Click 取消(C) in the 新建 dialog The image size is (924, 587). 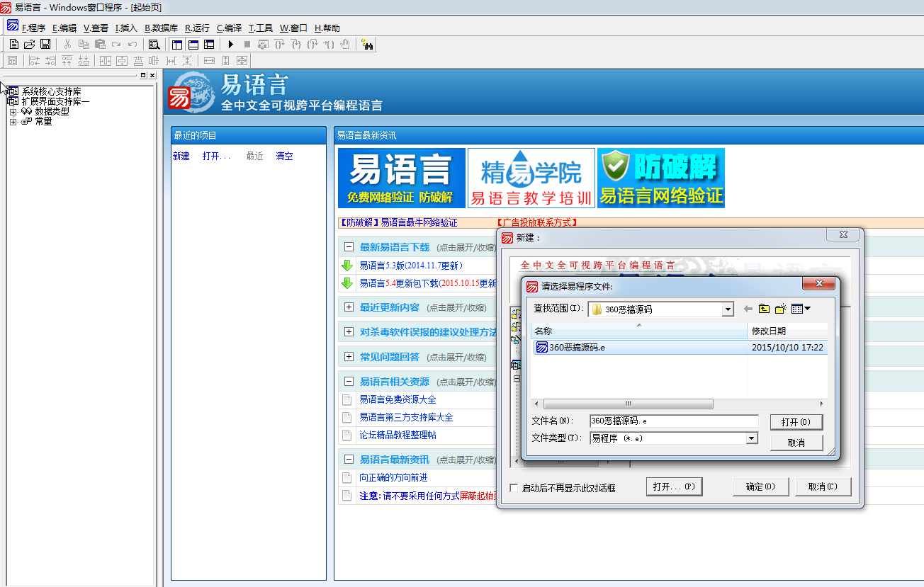(x=822, y=487)
